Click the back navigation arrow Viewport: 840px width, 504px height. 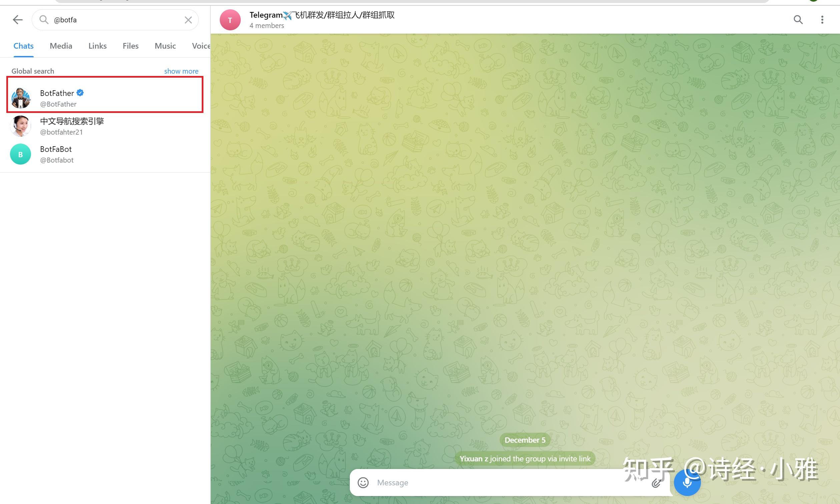(17, 20)
